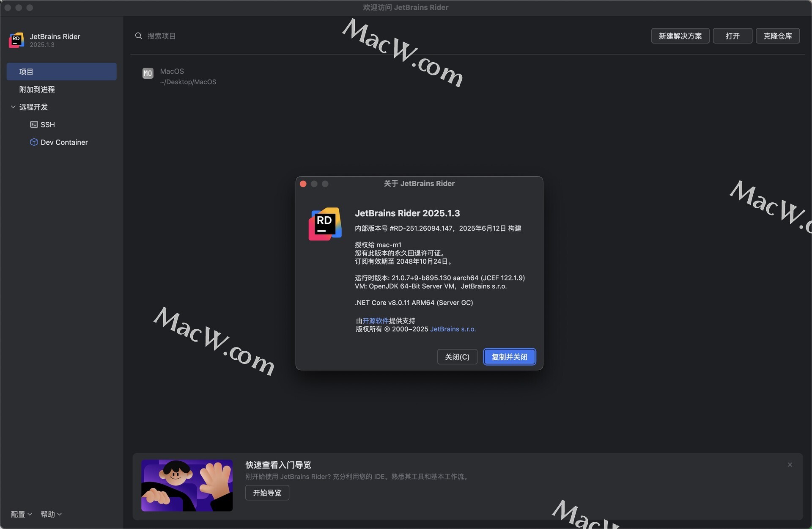812x529 pixels.
Task: Click the JetBrains Rider 2025.1.3 heading text
Action: click(407, 213)
